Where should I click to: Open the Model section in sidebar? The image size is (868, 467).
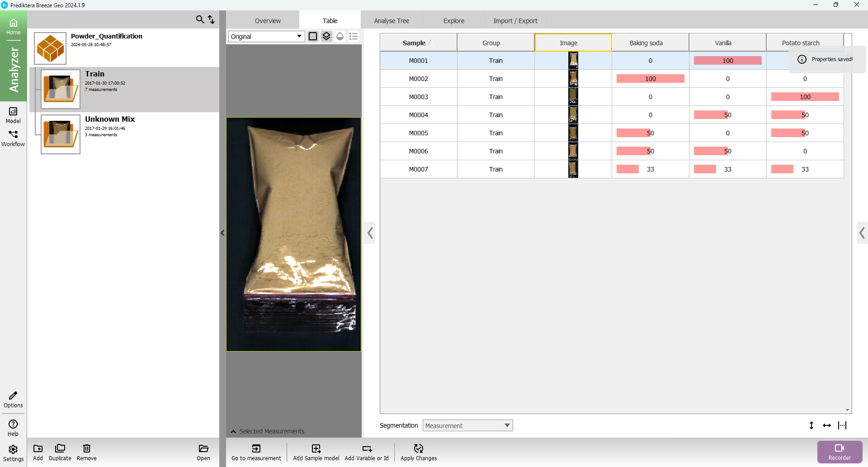(13, 114)
